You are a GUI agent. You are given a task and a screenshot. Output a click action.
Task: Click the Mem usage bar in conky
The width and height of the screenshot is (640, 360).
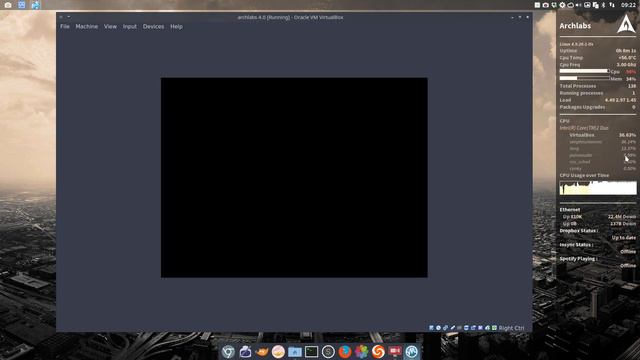click(584, 78)
